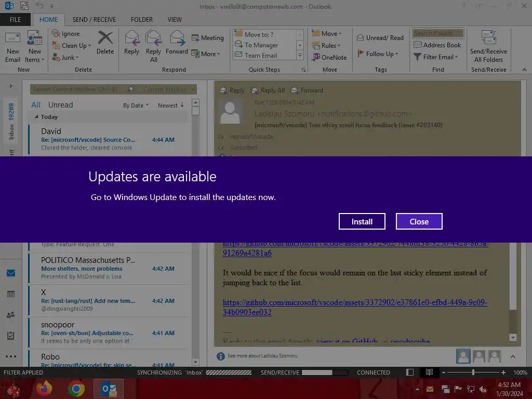Delete the selected message

click(x=105, y=43)
